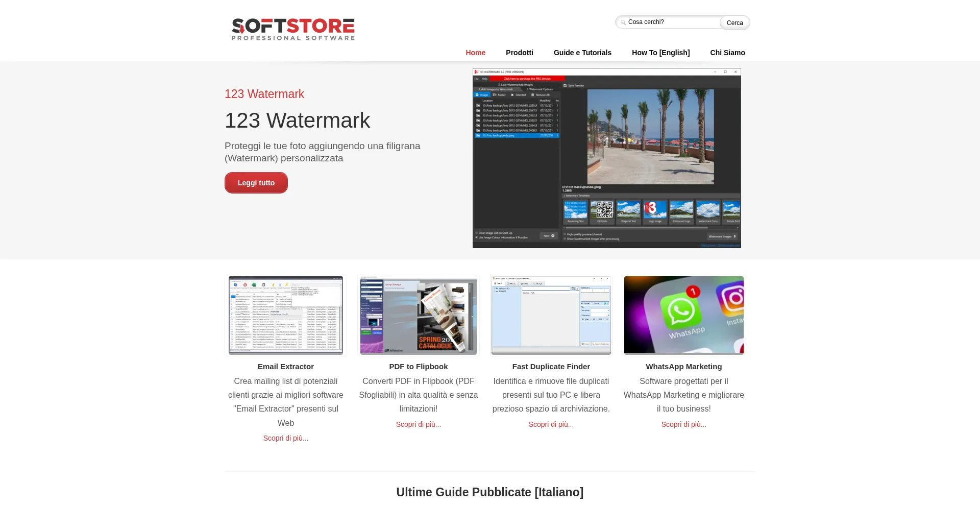Screen dimensions: 980x507
Task: Go to Guide e Tutorials
Action: (582, 53)
